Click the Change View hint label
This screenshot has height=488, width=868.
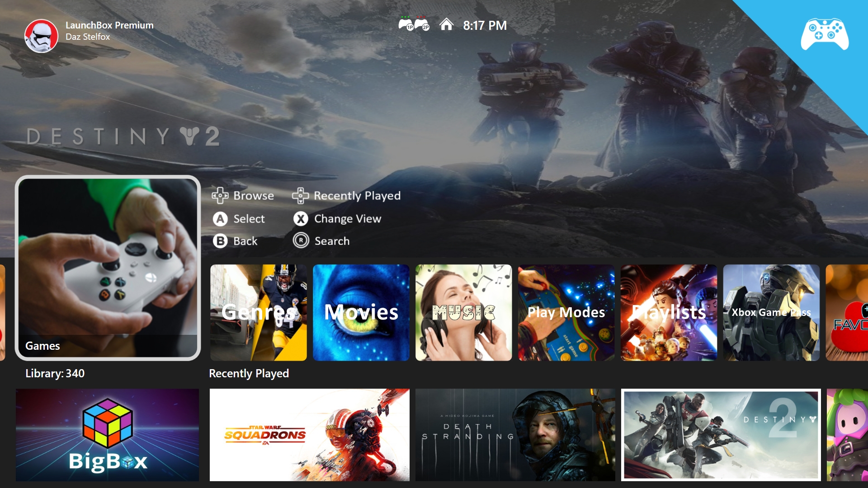pyautogui.click(x=348, y=219)
